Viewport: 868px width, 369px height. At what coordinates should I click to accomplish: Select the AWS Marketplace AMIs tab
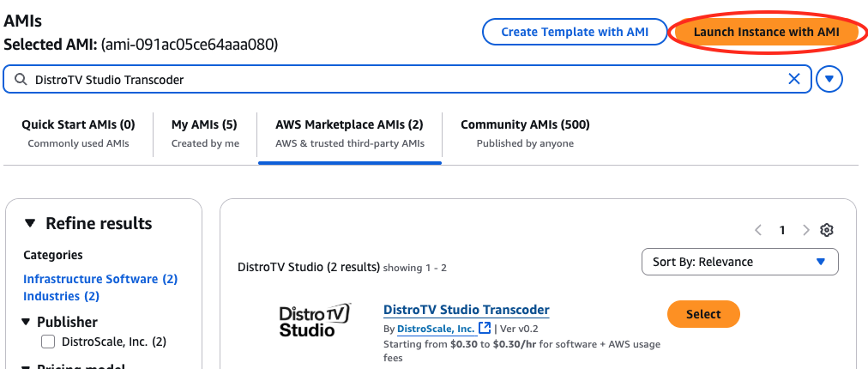tap(349, 133)
